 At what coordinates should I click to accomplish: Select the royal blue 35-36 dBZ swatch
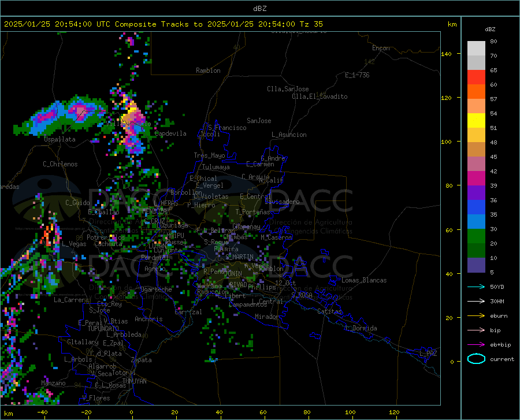click(476, 207)
